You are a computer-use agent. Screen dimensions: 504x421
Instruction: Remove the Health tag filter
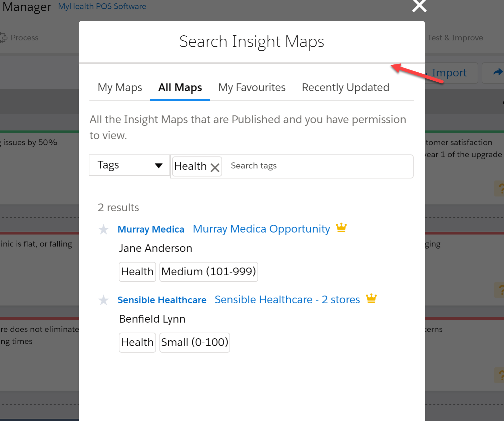pos(215,167)
